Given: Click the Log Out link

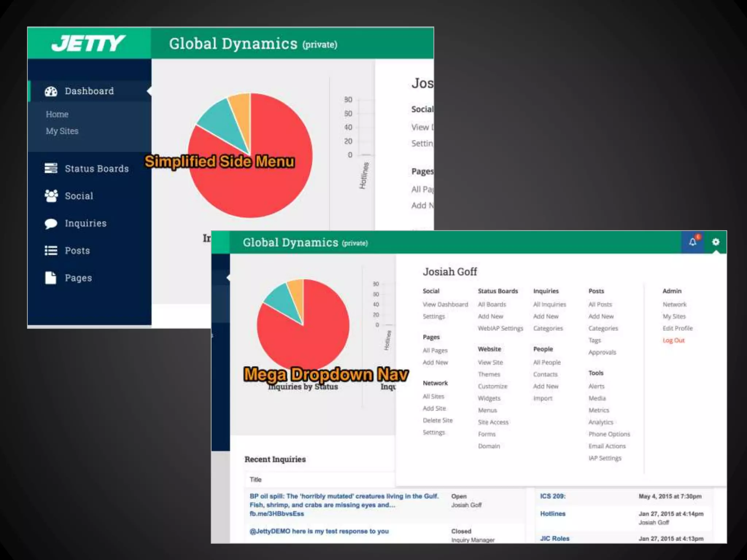Looking at the screenshot, I should (673, 340).
